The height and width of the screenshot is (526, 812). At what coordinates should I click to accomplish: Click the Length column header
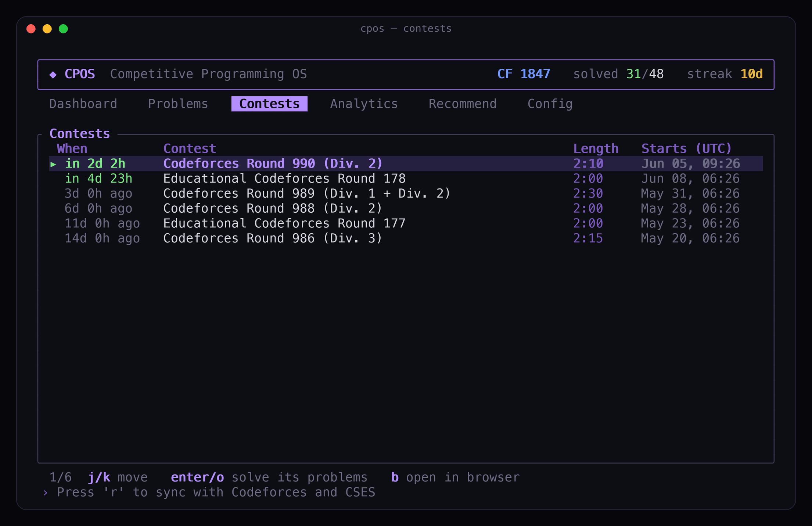point(596,149)
